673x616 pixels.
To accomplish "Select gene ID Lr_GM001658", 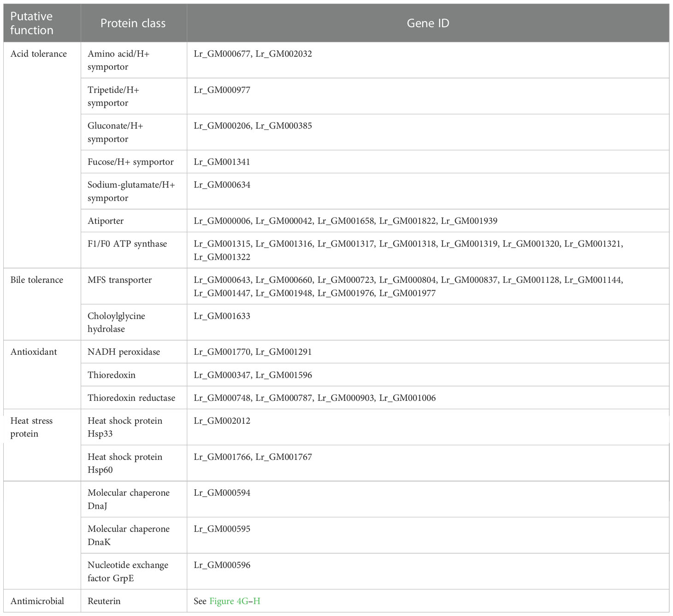I will (x=346, y=221).
